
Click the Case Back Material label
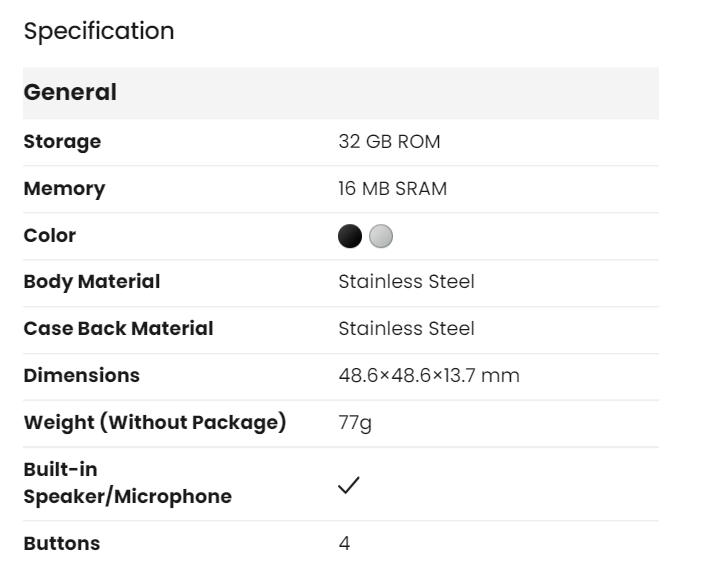118,329
